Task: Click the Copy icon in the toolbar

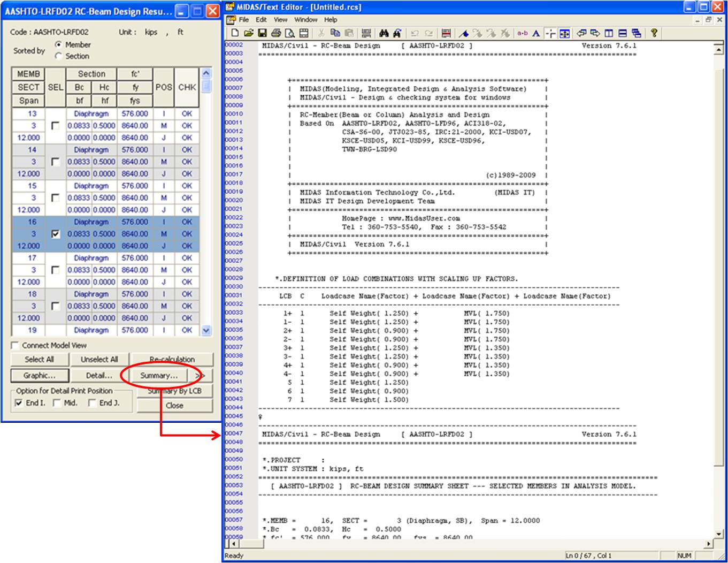Action: click(x=335, y=33)
